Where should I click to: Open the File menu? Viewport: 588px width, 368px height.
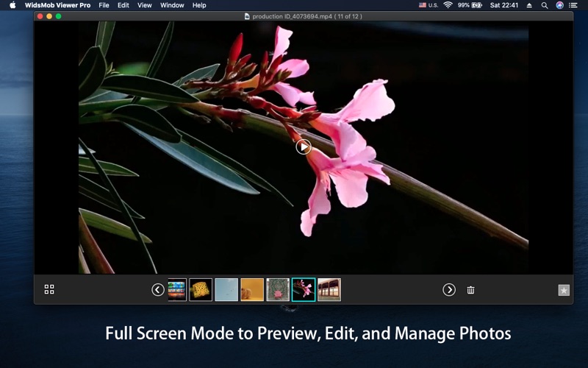pyautogui.click(x=104, y=5)
